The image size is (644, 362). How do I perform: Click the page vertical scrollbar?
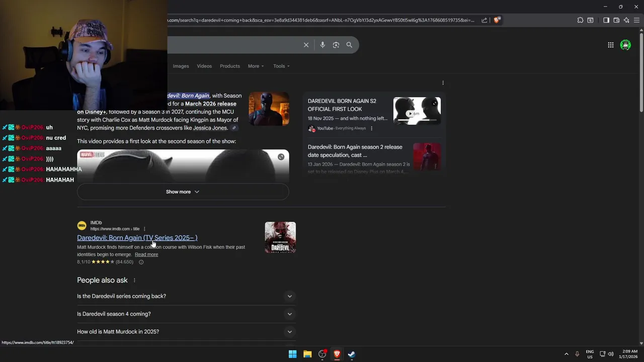[641, 73]
